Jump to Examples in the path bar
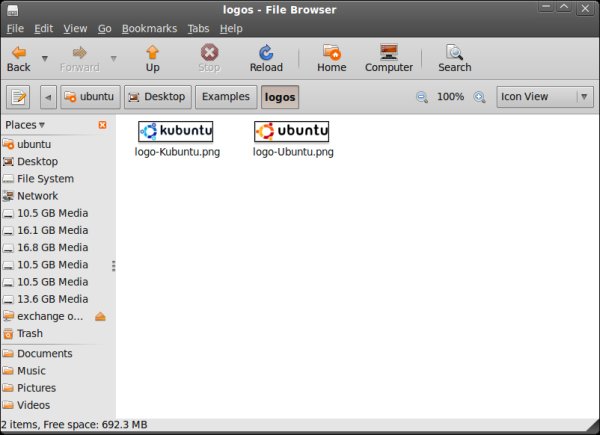This screenshot has width=600, height=435. (x=226, y=97)
